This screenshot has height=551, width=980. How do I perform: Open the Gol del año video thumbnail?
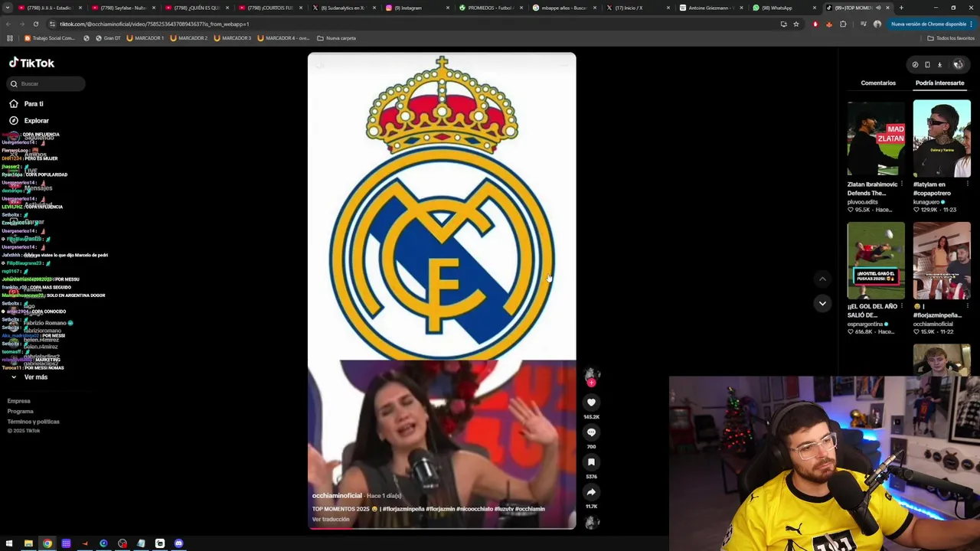click(x=876, y=261)
